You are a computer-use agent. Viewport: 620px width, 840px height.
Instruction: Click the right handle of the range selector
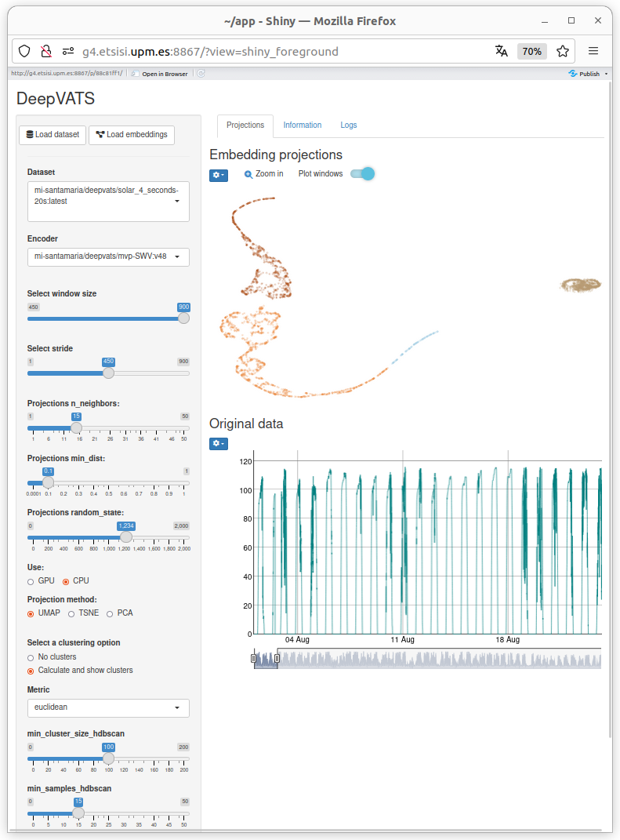click(x=277, y=658)
